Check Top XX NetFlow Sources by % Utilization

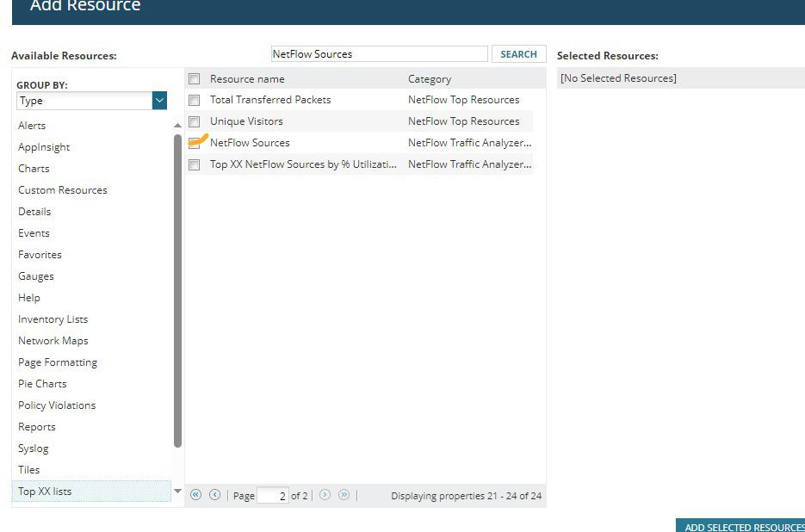click(x=194, y=164)
